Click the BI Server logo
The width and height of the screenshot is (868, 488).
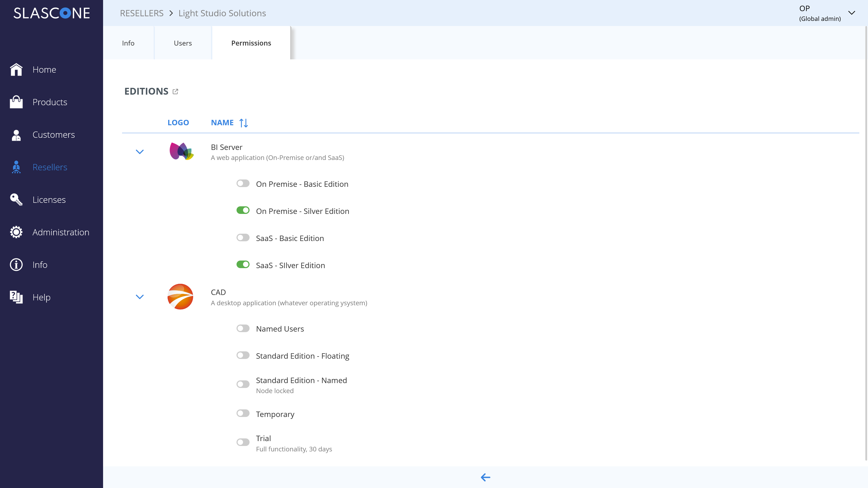pyautogui.click(x=181, y=152)
